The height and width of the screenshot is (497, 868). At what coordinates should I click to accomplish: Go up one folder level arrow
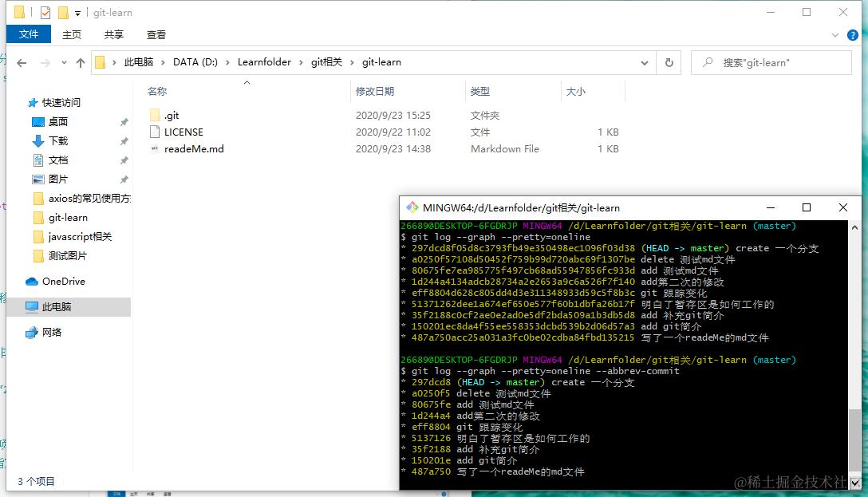coord(81,63)
